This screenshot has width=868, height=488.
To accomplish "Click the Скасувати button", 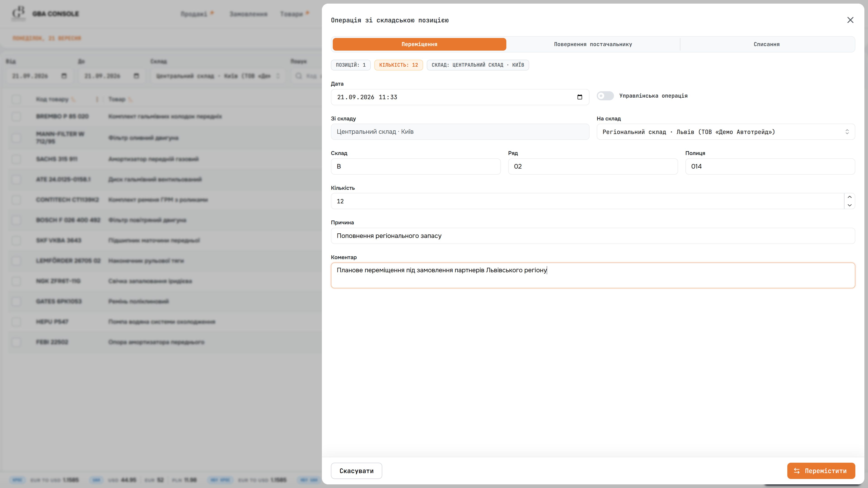I will click(356, 471).
